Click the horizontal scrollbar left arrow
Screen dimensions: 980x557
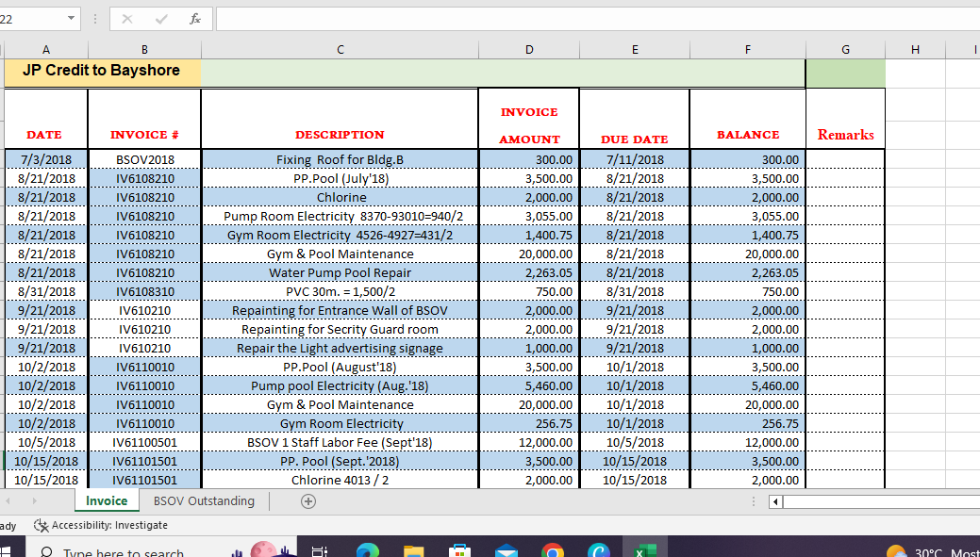pyautogui.click(x=775, y=501)
